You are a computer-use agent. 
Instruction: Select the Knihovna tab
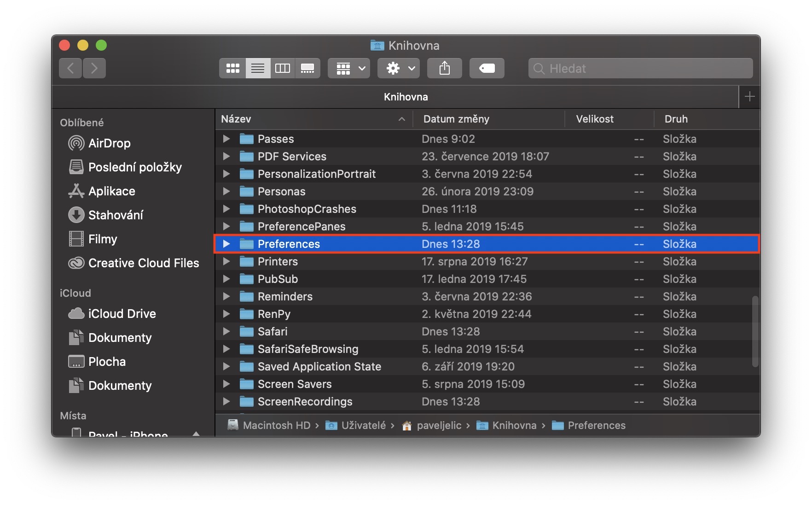(x=406, y=97)
